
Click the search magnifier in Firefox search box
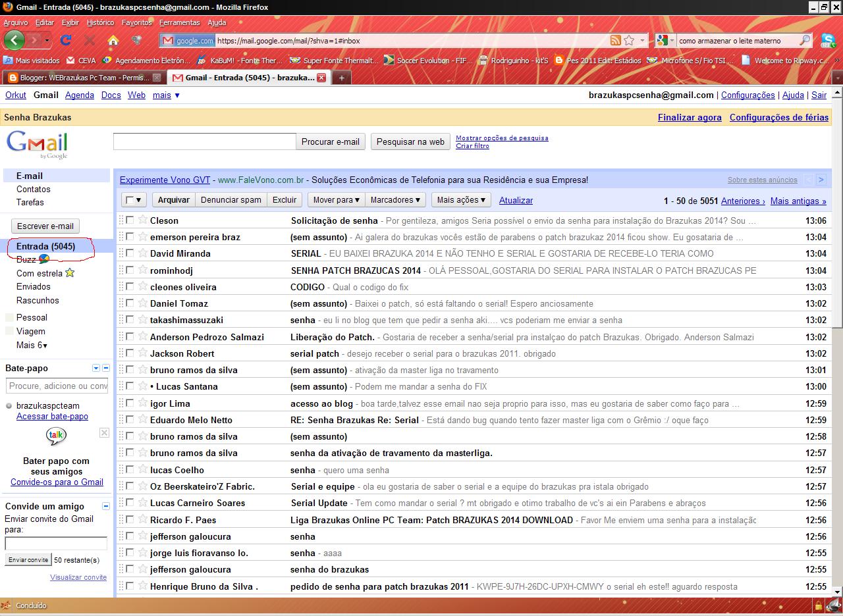805,40
